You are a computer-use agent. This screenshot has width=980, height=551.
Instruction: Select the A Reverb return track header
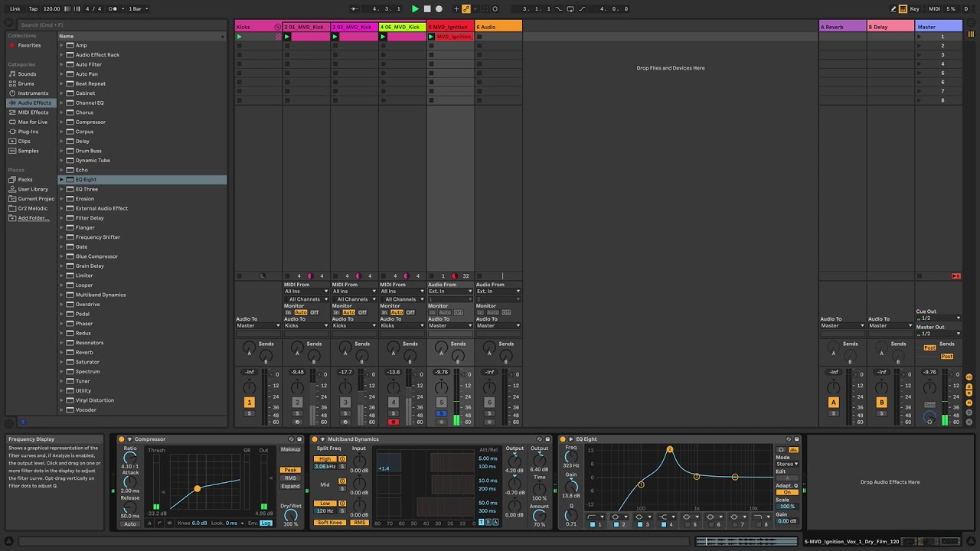(842, 27)
